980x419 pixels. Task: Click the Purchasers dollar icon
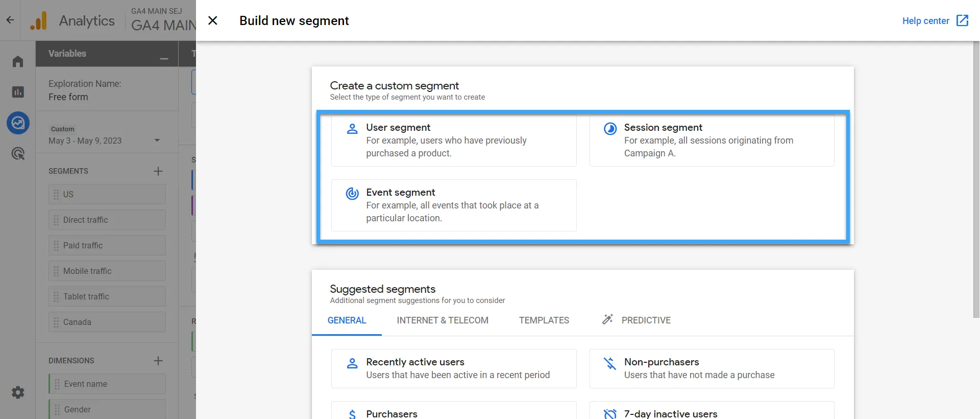click(x=352, y=414)
